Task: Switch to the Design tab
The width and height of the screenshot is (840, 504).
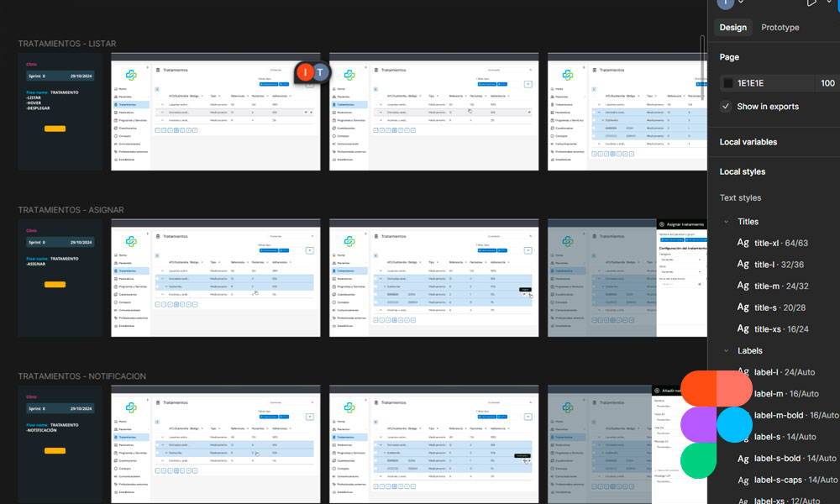Action: click(732, 28)
